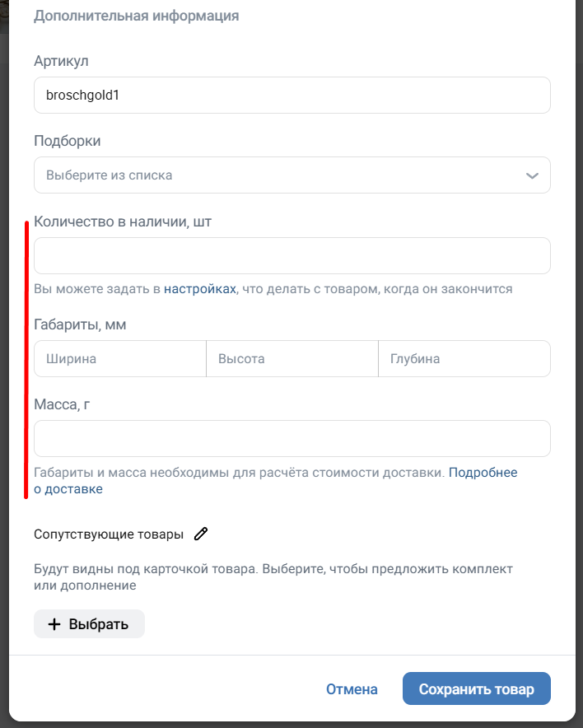Click the Подборки field label

[x=68, y=141]
